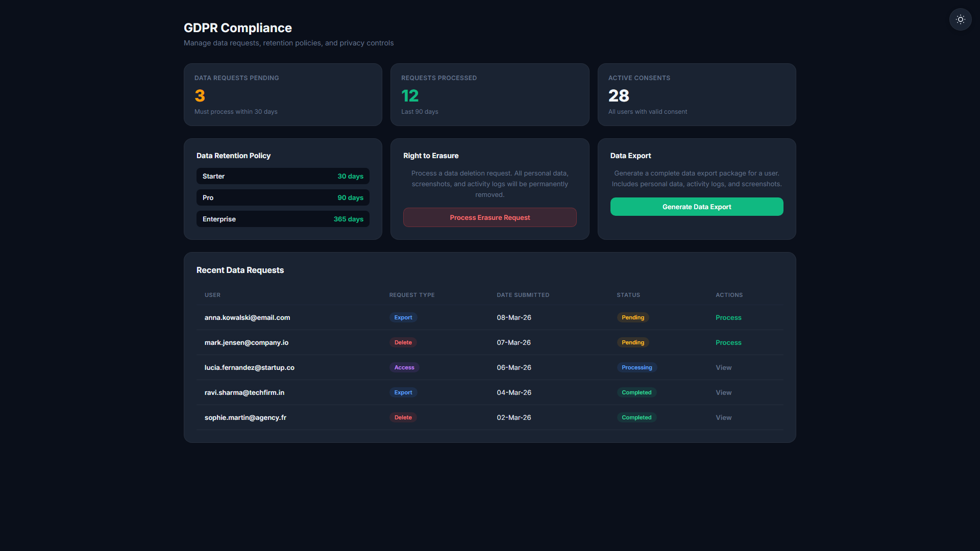Select the Starter retention policy row

click(x=283, y=176)
